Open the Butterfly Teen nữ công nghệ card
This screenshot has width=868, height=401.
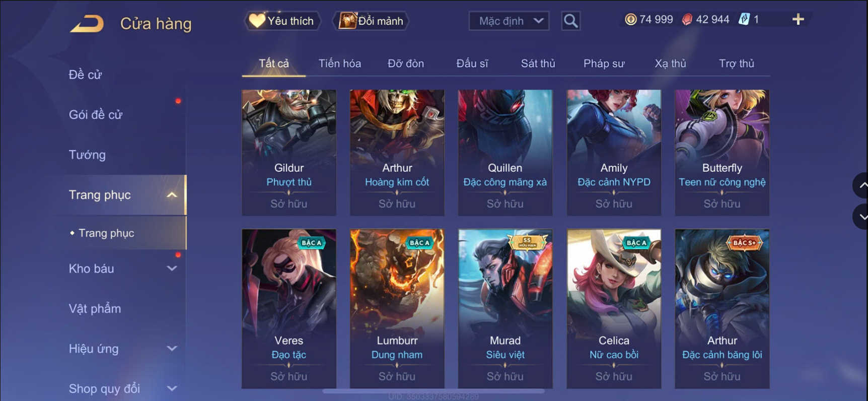(722, 153)
